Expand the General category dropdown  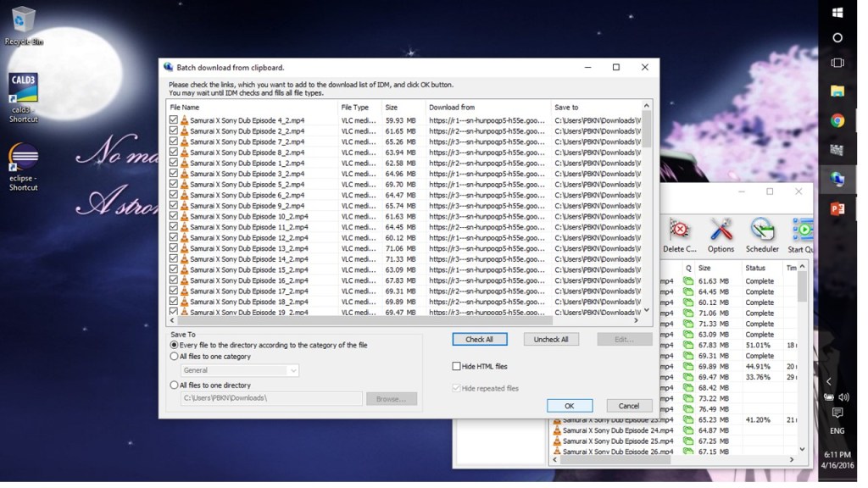(292, 370)
